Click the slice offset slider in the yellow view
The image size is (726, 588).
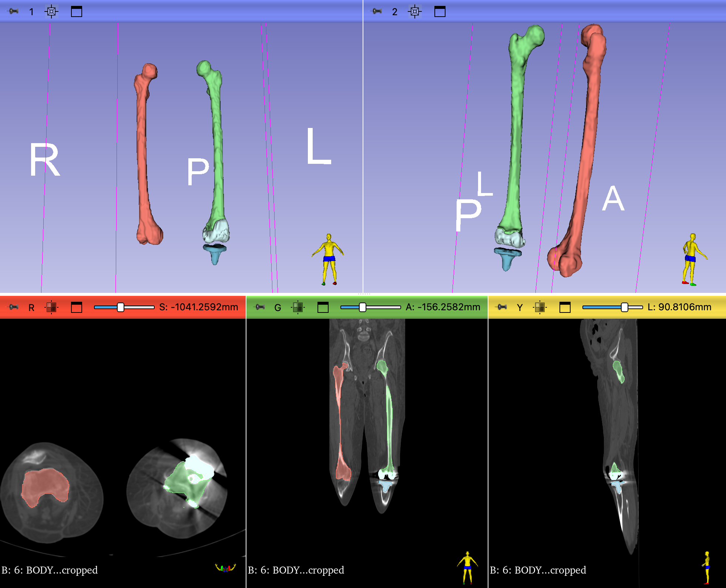(x=625, y=307)
